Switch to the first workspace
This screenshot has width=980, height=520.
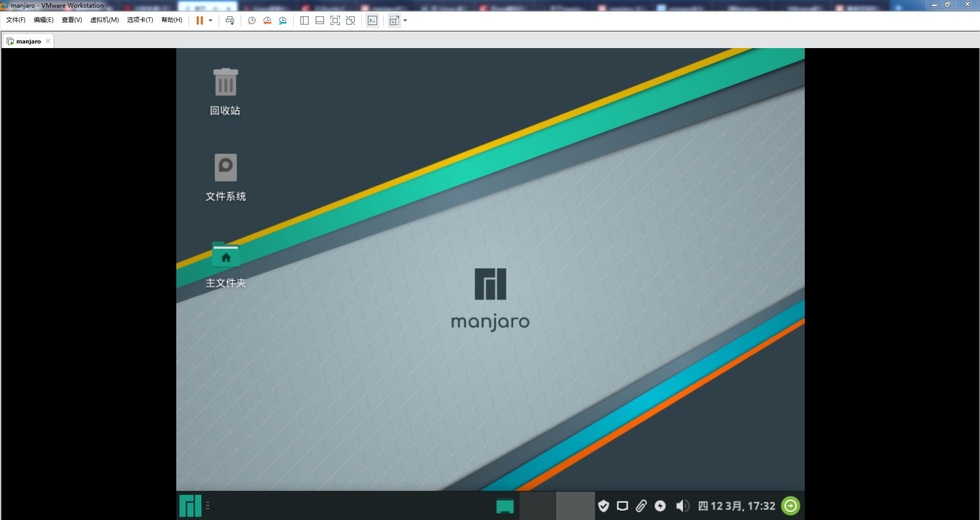538,506
